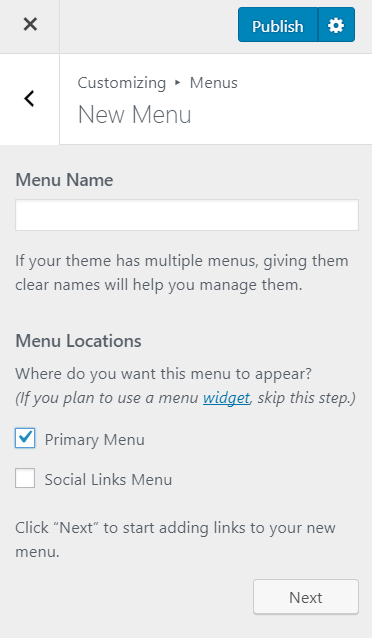Focus the Menu Name text field
The height and width of the screenshot is (638, 372).
(x=187, y=215)
